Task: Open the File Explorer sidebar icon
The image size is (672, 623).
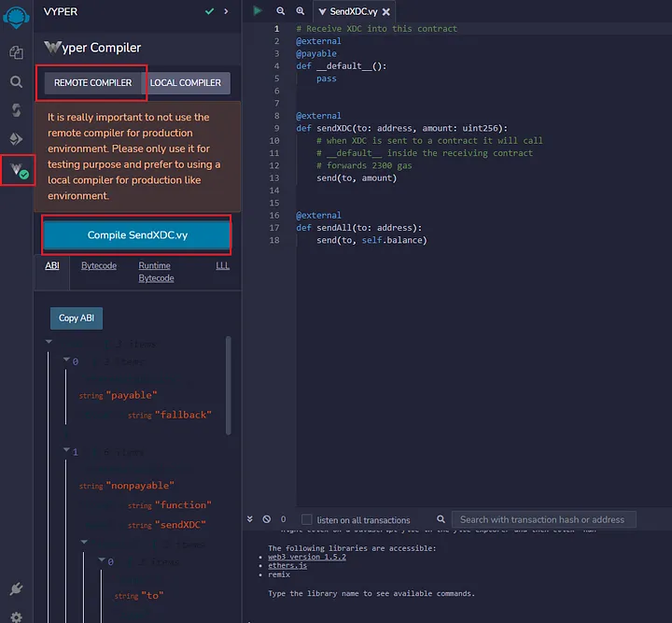Action: tap(16, 52)
